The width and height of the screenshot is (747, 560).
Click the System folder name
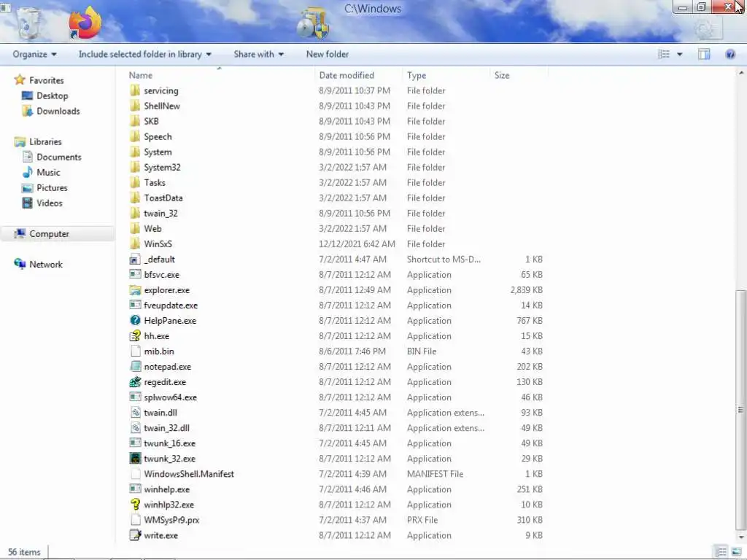(158, 152)
